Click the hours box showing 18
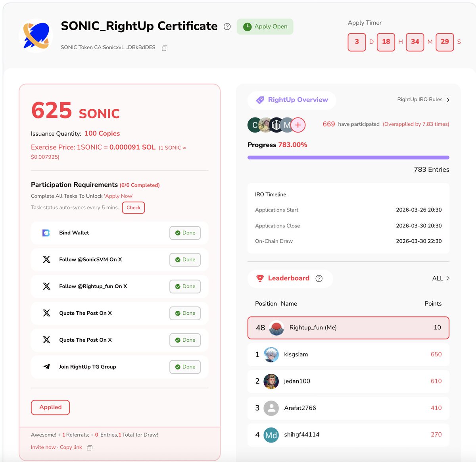 click(x=386, y=42)
